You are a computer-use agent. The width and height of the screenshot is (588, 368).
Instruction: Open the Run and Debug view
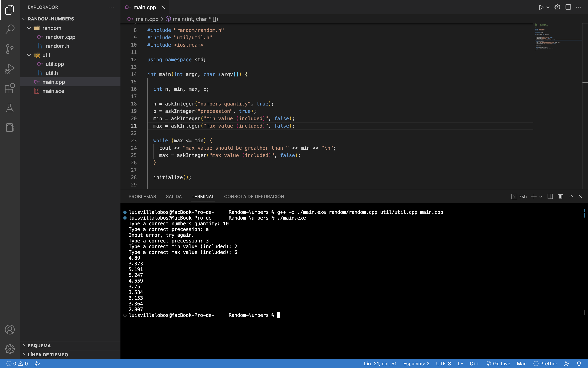tap(10, 69)
